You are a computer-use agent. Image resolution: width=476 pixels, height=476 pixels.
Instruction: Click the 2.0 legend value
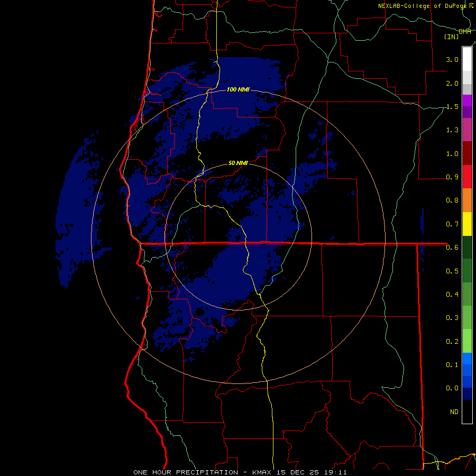pos(452,83)
